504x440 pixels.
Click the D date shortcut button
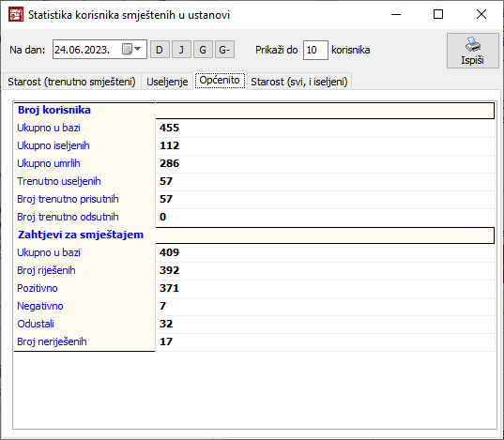click(160, 50)
